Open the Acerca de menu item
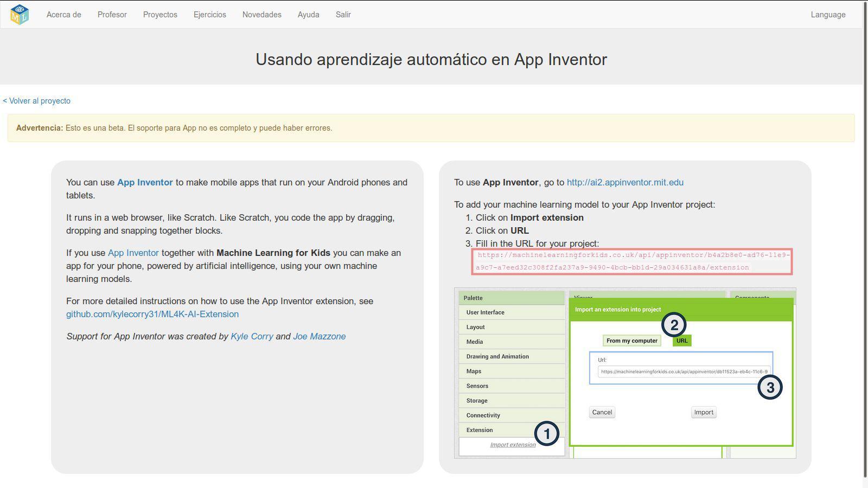This screenshot has height=488, width=868. (64, 15)
